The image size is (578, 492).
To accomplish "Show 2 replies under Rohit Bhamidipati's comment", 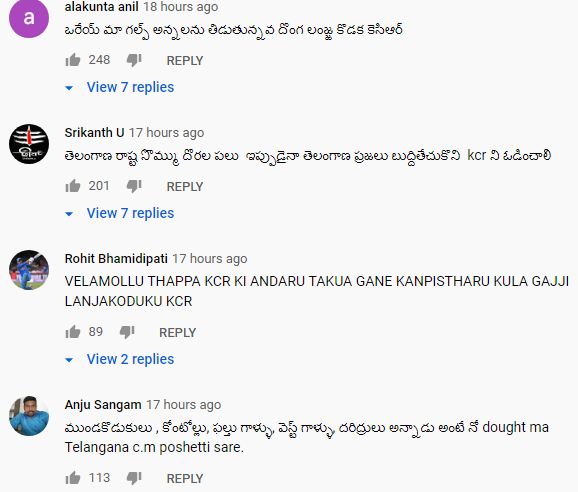I will click(x=119, y=359).
